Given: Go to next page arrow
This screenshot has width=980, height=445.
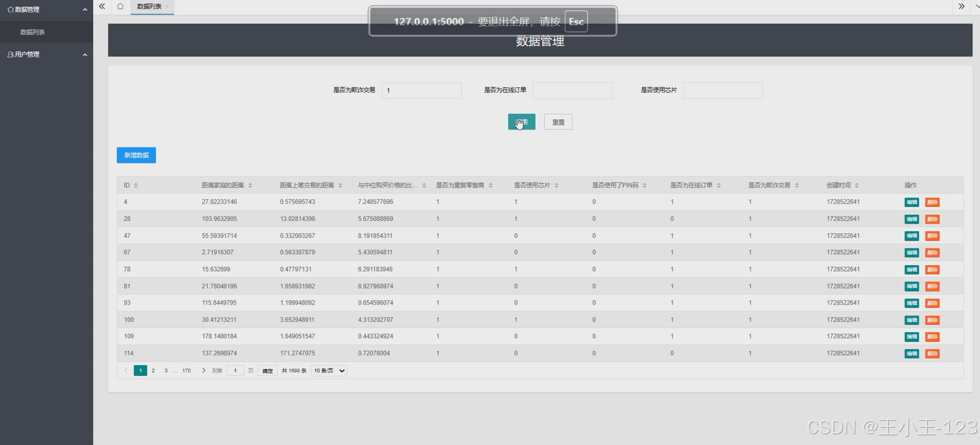Looking at the screenshot, I should pos(204,370).
